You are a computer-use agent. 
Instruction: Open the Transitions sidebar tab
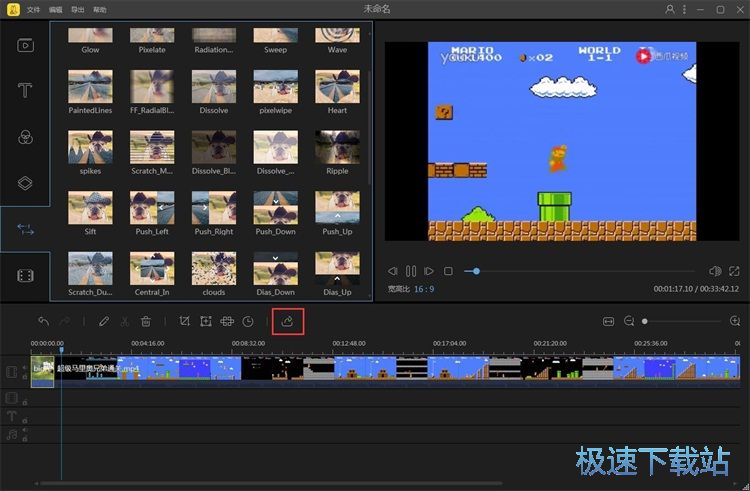tap(25, 229)
